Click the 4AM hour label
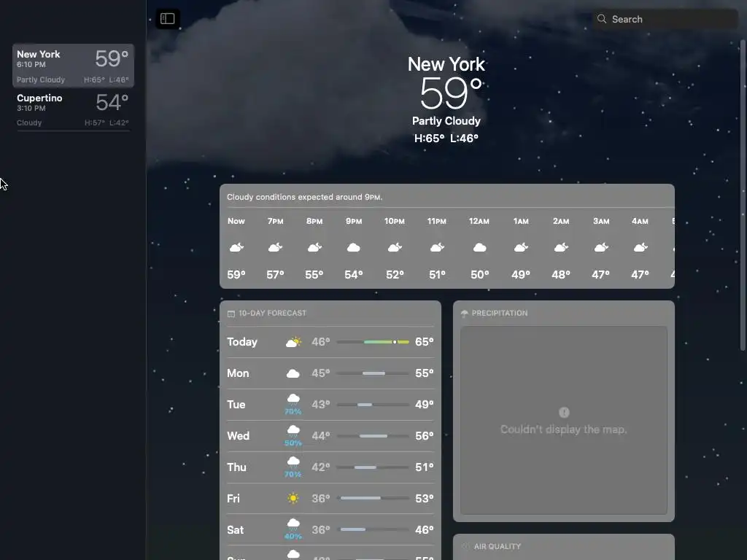747x560 pixels. 640,222
